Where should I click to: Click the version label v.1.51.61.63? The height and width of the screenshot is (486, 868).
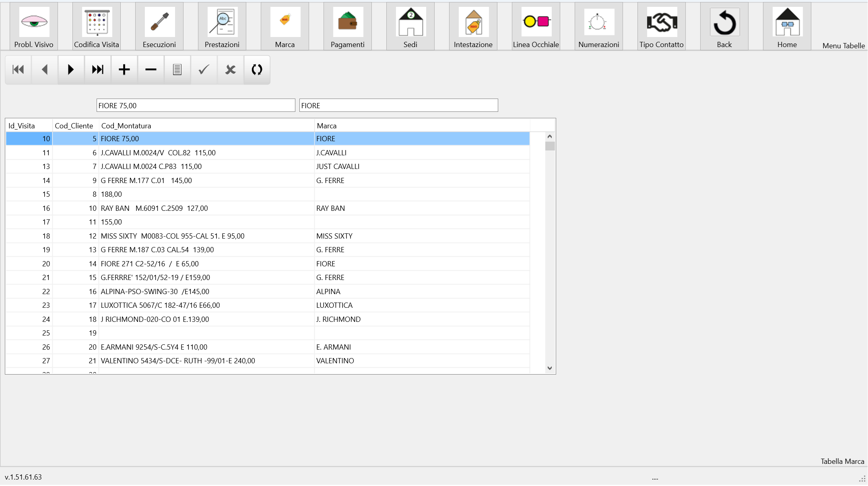23,477
